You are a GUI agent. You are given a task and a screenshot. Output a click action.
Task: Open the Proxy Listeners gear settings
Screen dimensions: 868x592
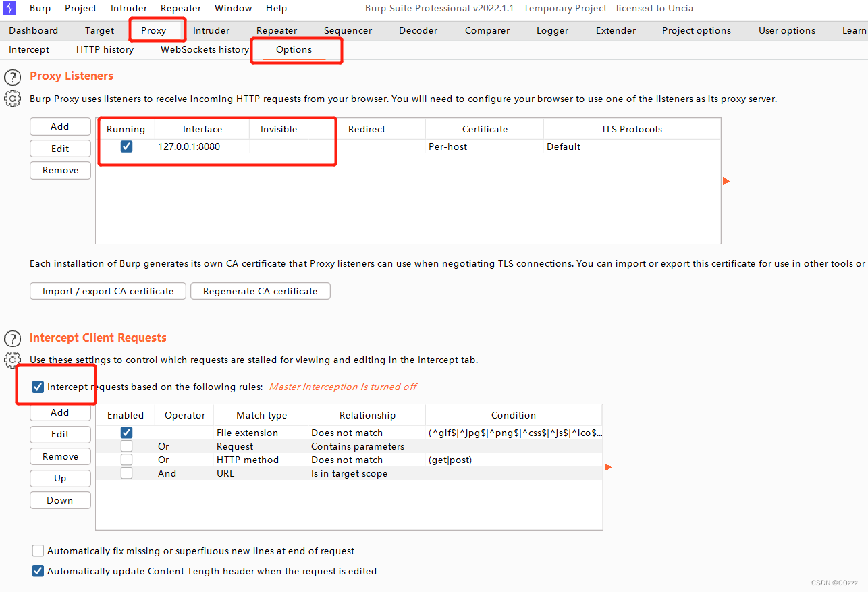coord(13,99)
